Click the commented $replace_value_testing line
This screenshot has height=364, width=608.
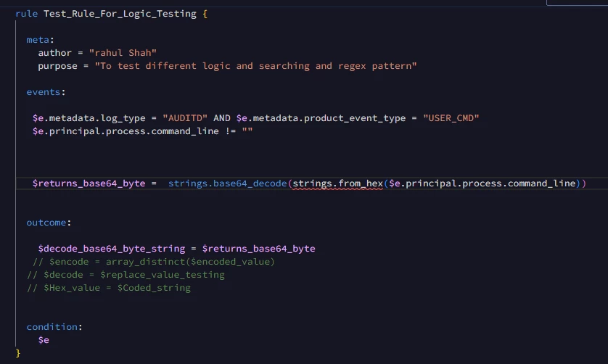click(x=126, y=275)
